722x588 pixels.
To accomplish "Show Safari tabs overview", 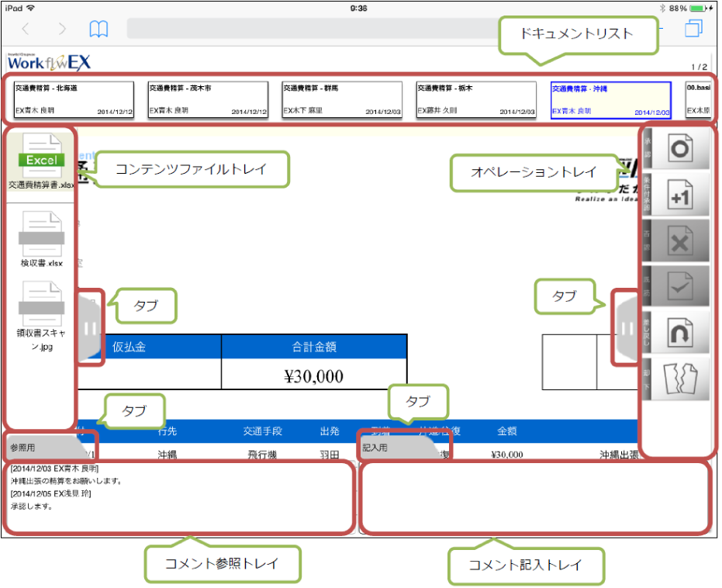I will pyautogui.click(x=693, y=29).
